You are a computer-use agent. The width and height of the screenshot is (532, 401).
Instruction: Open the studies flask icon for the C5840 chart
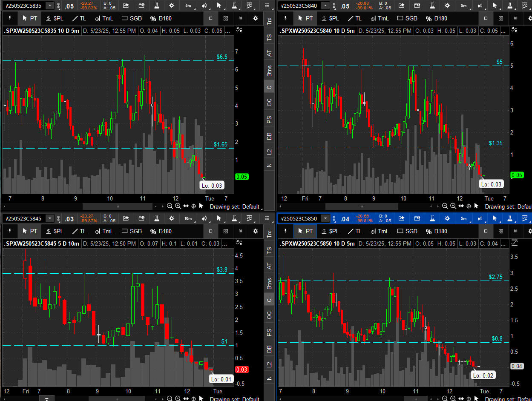coord(432,6)
